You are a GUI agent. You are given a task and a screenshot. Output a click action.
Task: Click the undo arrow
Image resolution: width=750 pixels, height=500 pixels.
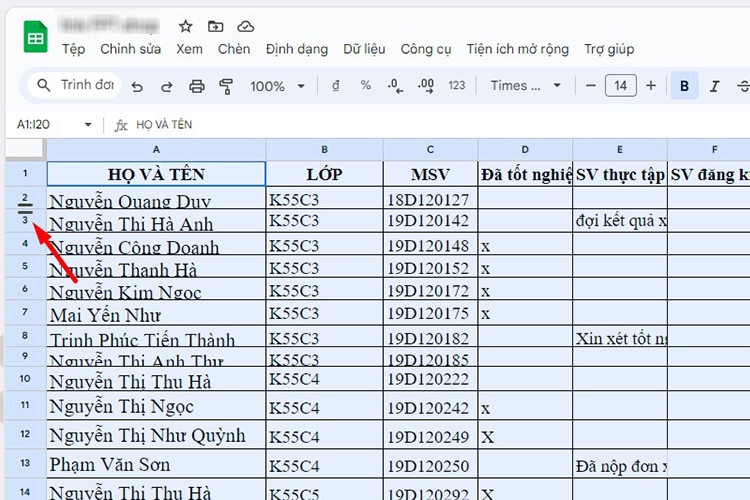click(x=137, y=86)
